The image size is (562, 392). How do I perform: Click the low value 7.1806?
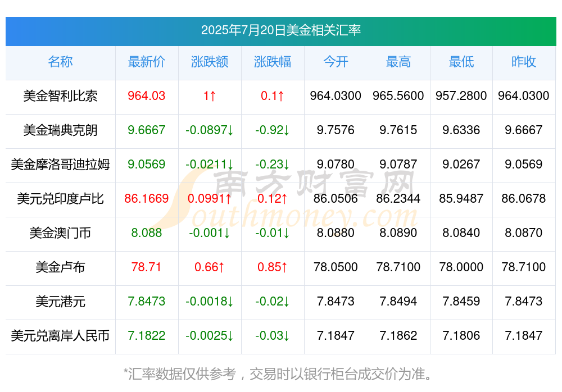[x=461, y=335]
